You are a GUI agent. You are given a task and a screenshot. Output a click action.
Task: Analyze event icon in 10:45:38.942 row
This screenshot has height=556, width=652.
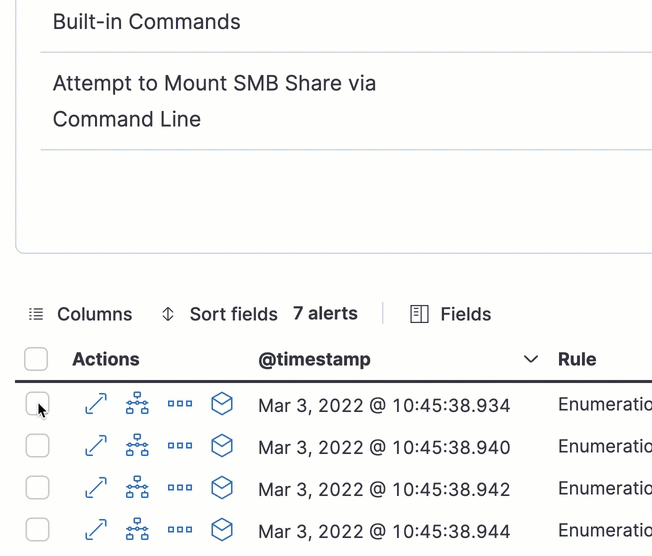[137, 488]
